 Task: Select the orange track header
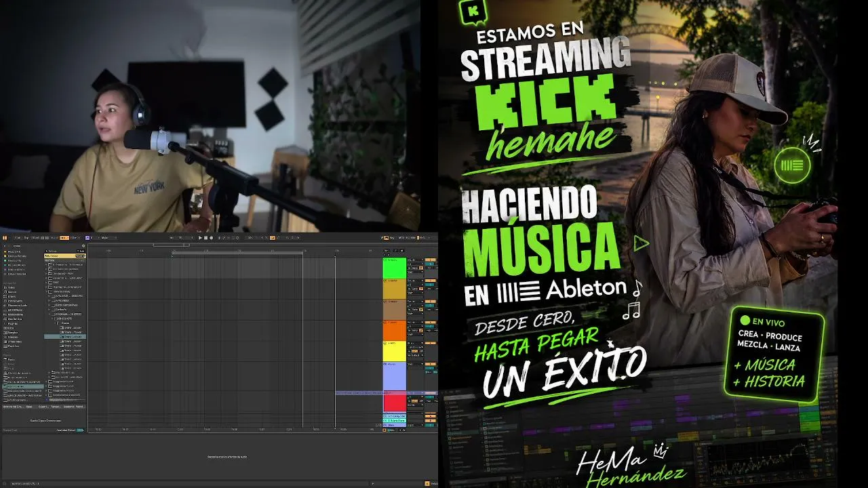coord(395,330)
